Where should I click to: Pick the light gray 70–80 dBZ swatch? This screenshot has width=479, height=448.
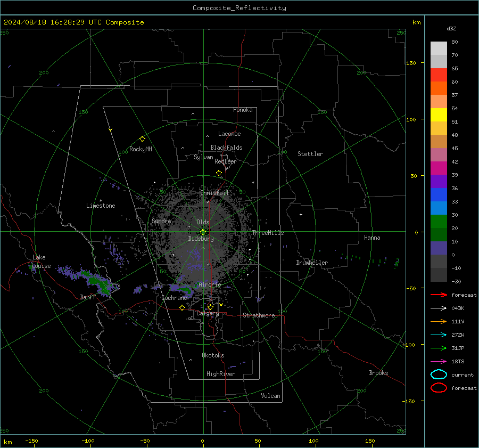pyautogui.click(x=439, y=48)
